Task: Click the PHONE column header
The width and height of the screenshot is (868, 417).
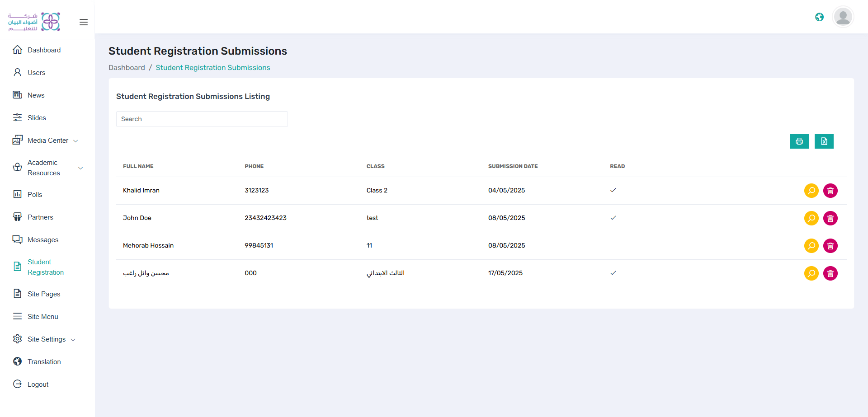Action: pos(254,166)
